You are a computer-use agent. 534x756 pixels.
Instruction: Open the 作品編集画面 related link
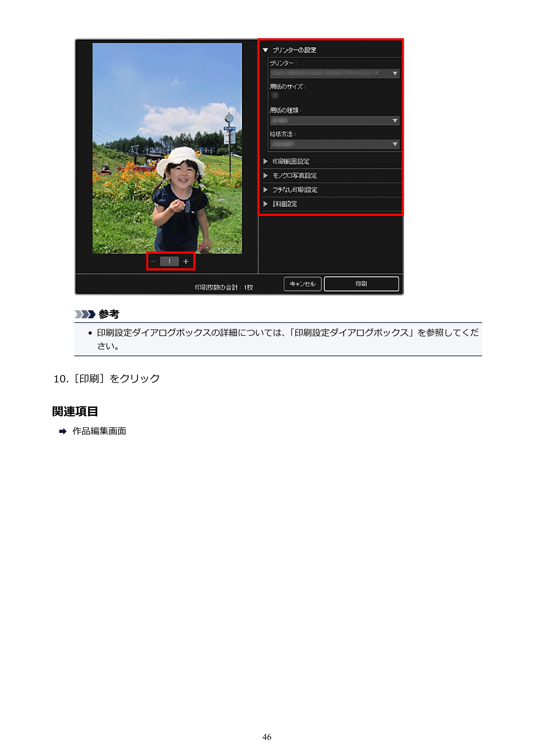[x=99, y=431]
